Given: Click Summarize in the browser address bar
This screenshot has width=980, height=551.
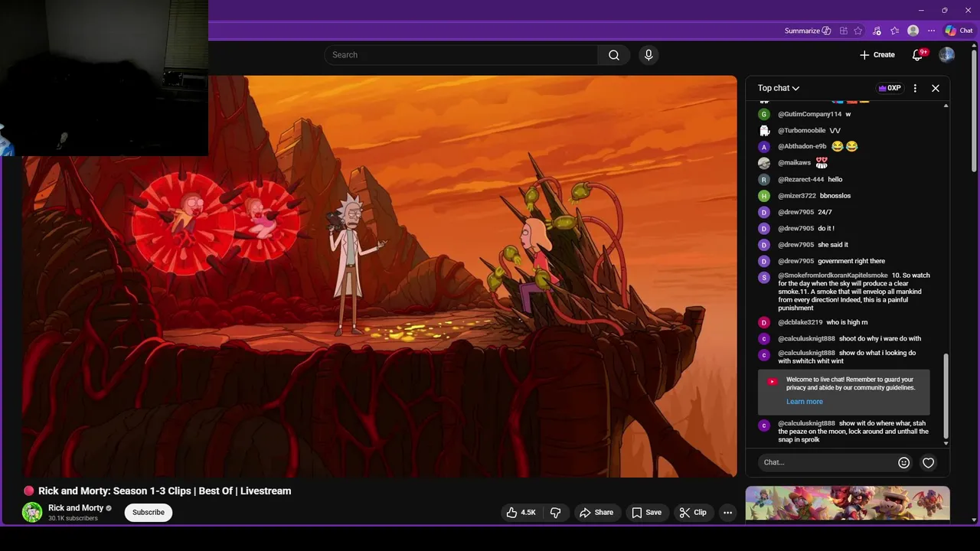Looking at the screenshot, I should tap(808, 31).
